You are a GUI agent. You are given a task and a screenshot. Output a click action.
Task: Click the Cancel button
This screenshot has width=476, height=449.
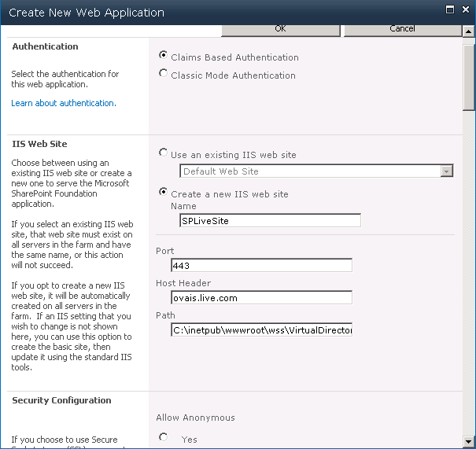point(402,29)
